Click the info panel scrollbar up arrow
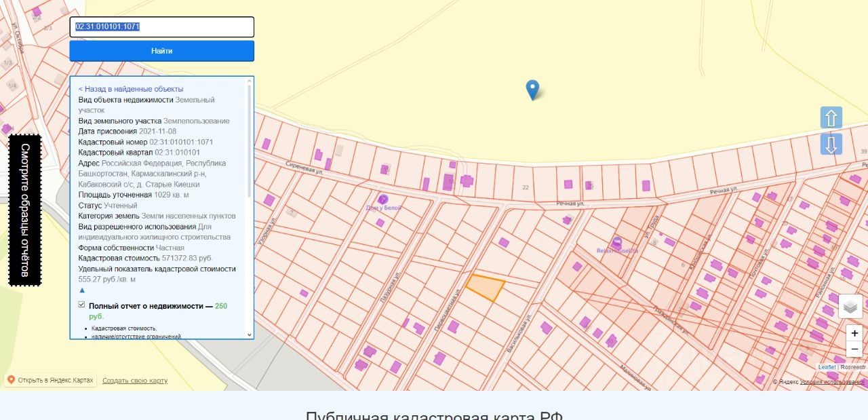Screen dimensions: 868x420 coord(249,81)
